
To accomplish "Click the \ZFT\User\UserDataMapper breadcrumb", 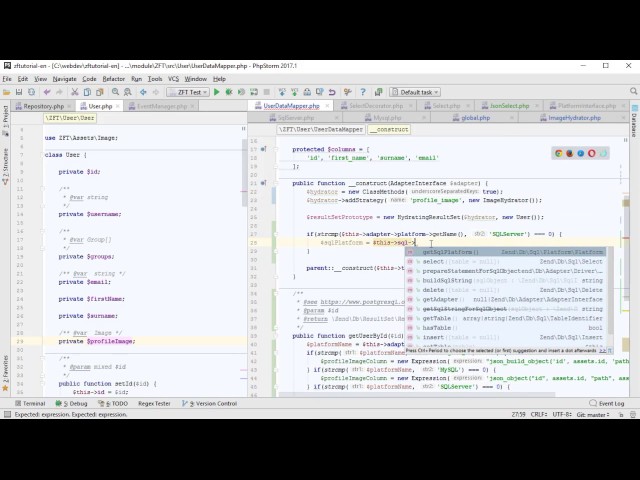I will click(x=321, y=129).
